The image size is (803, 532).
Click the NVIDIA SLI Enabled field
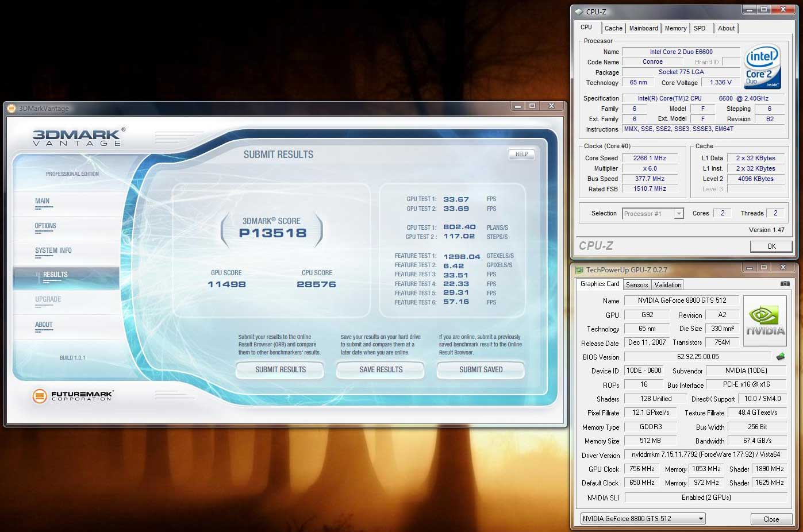tap(706, 498)
